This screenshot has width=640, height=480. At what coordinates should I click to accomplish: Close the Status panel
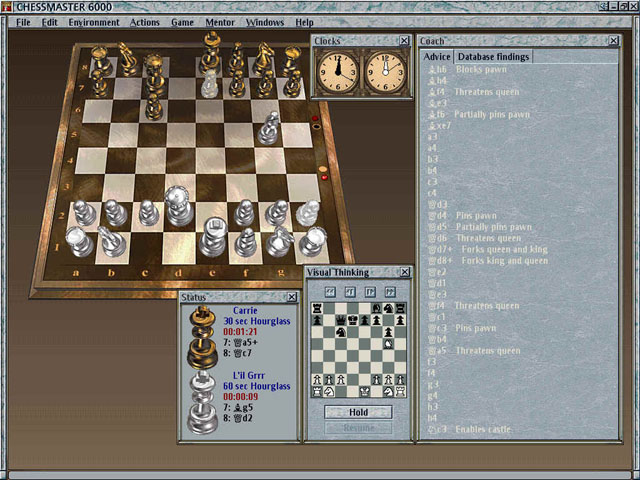tap(292, 297)
